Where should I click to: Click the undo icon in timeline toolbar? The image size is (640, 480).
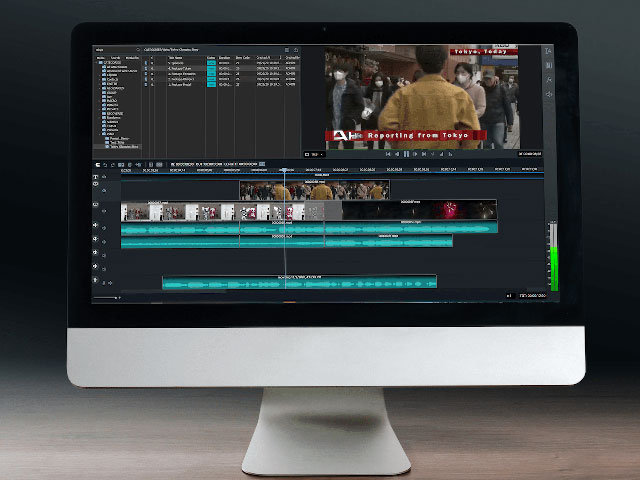pos(105,165)
